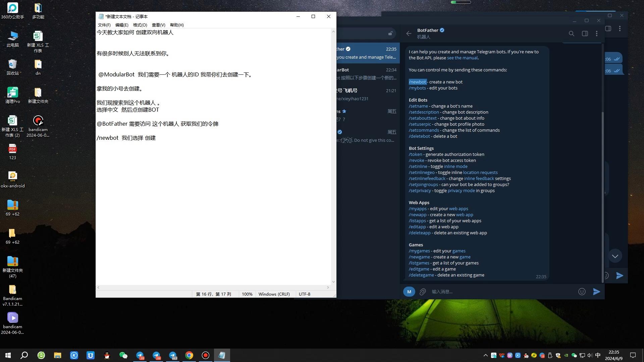
Task: Open 新建文件夹 (47) desktop icon
Action: (x=13, y=267)
